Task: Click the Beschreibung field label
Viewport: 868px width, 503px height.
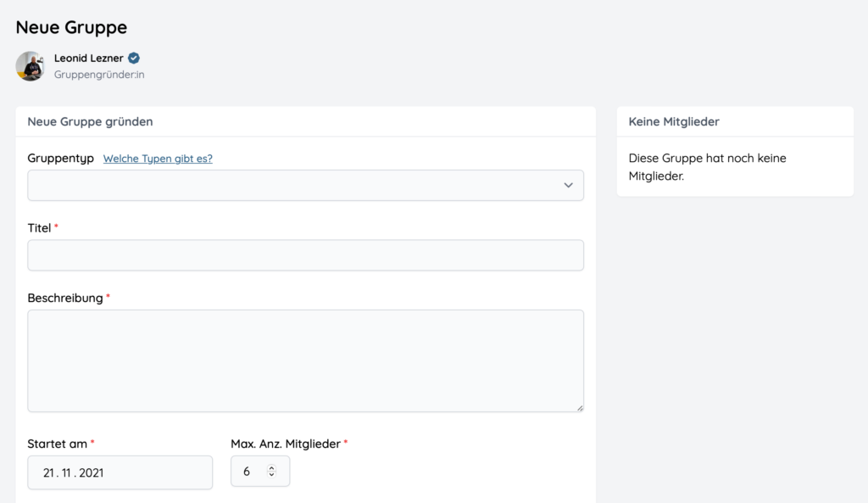Action: (65, 298)
